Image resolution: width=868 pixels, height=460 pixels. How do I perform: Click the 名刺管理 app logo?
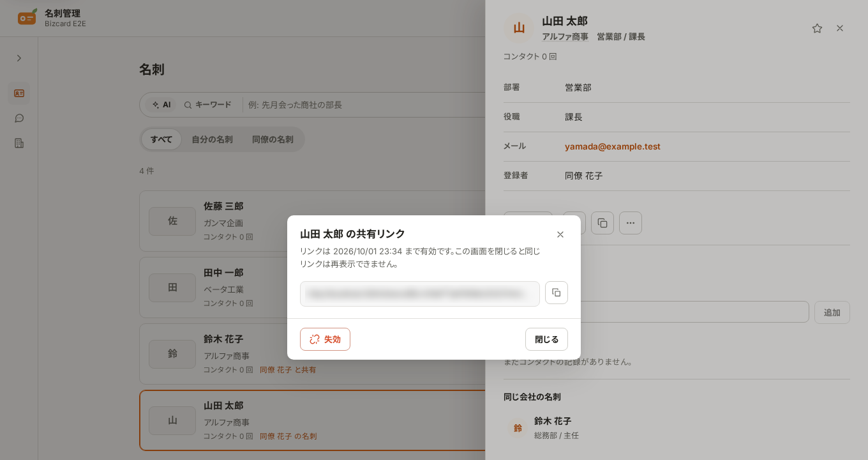(x=27, y=17)
